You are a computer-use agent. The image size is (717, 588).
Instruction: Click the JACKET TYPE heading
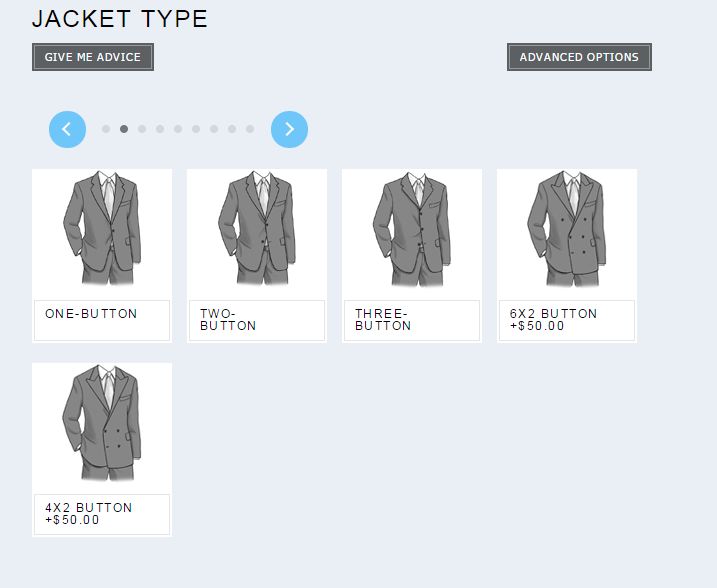click(120, 19)
